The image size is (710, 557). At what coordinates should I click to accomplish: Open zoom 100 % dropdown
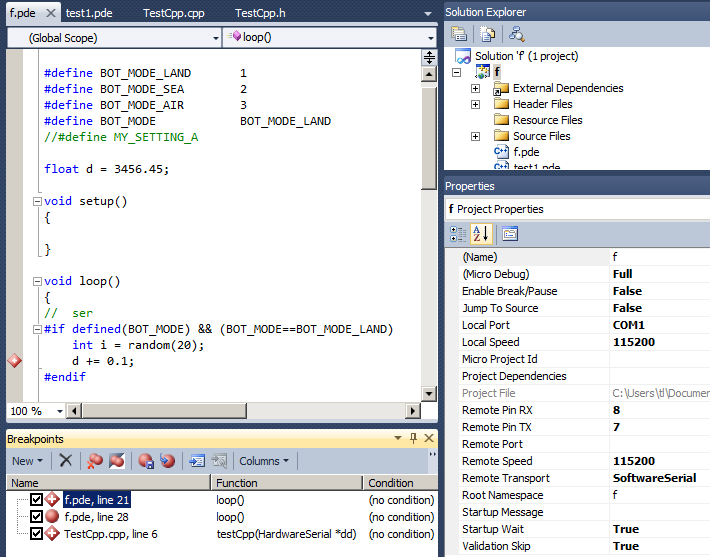pyautogui.click(x=59, y=411)
